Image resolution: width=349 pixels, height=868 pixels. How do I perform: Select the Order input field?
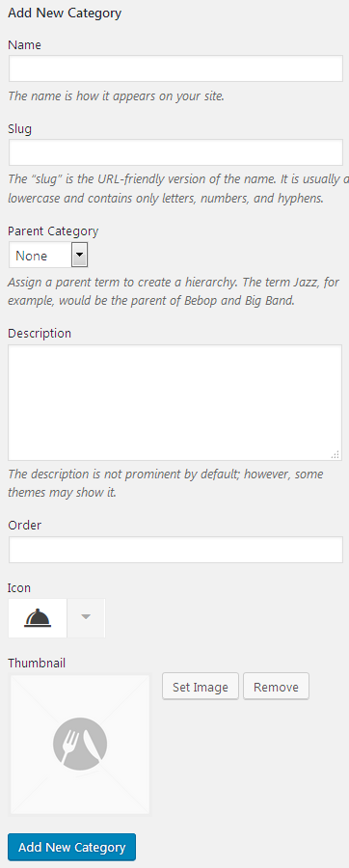175,550
